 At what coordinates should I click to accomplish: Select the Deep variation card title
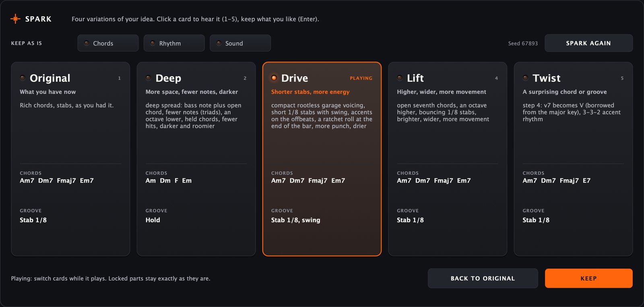(168, 78)
